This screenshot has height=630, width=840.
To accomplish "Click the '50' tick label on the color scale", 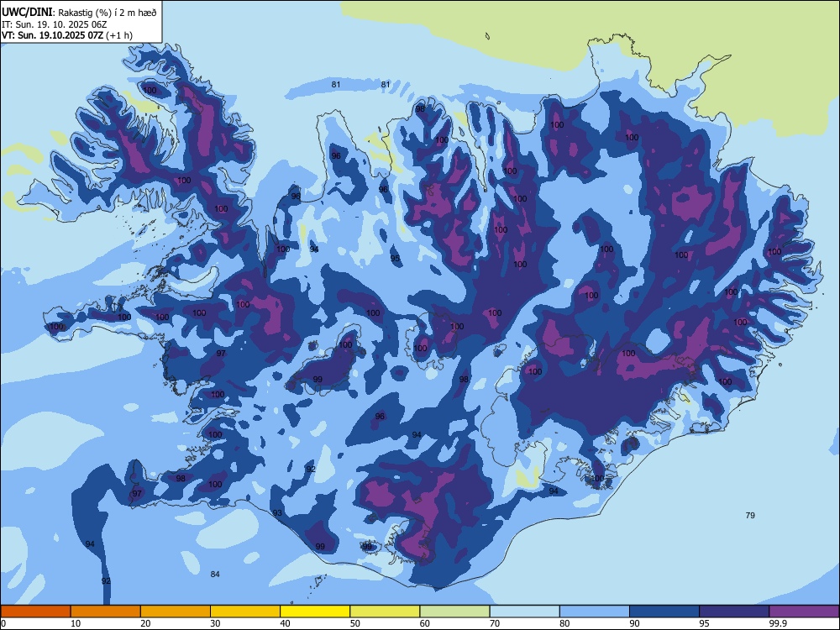I will tap(354, 623).
